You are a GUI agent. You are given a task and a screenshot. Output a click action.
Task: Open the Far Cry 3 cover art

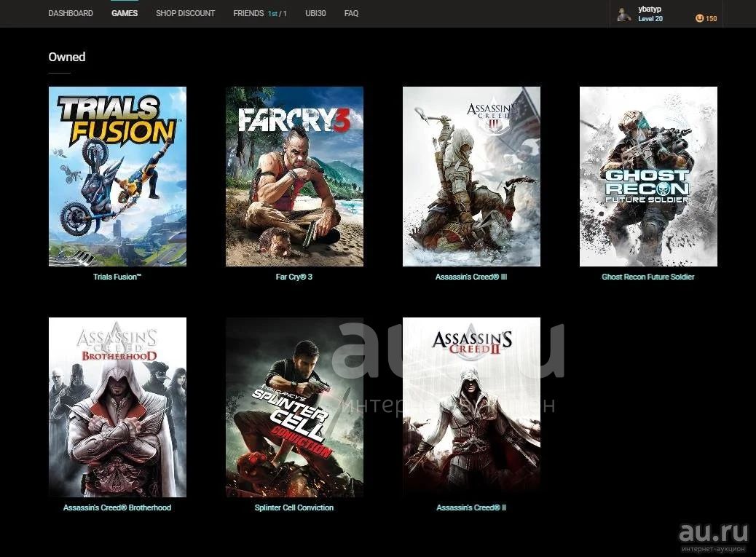point(294,176)
